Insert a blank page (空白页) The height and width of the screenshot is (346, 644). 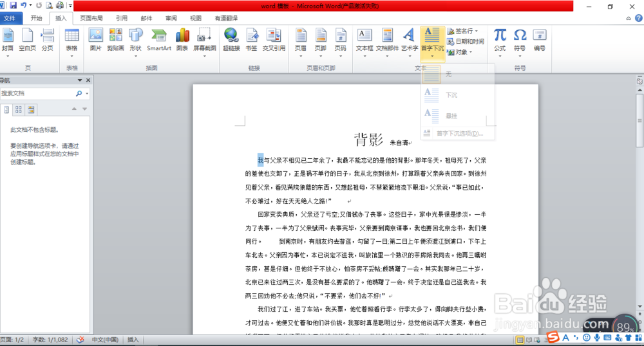click(27, 40)
